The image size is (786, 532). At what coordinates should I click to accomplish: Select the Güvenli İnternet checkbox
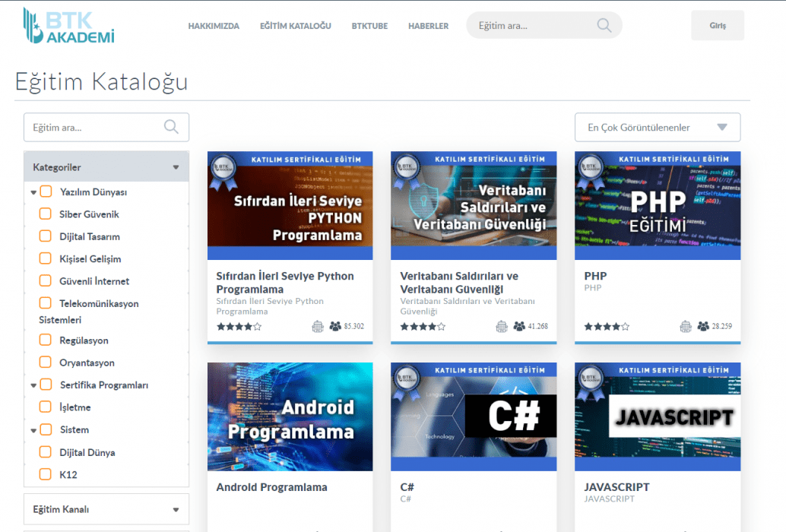click(x=45, y=280)
